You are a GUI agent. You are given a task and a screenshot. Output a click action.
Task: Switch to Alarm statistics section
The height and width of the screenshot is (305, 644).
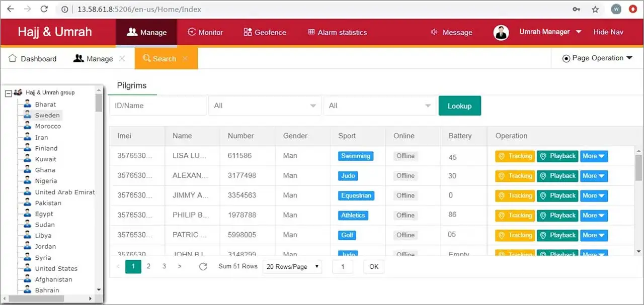coord(337,32)
